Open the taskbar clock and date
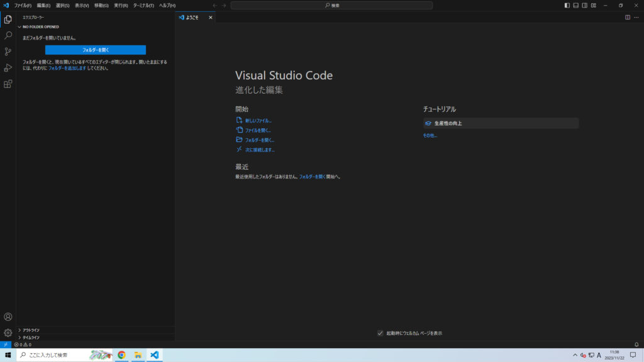The height and width of the screenshot is (362, 644). click(614, 355)
